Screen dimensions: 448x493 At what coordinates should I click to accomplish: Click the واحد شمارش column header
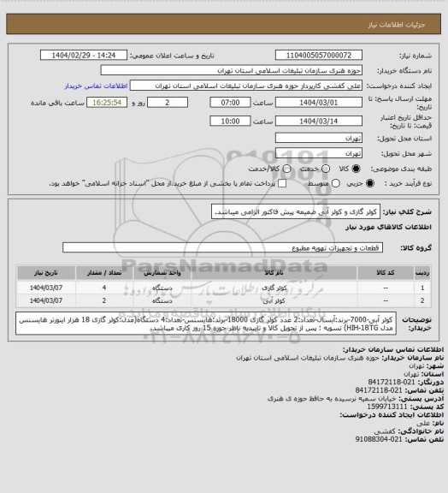click(162, 273)
